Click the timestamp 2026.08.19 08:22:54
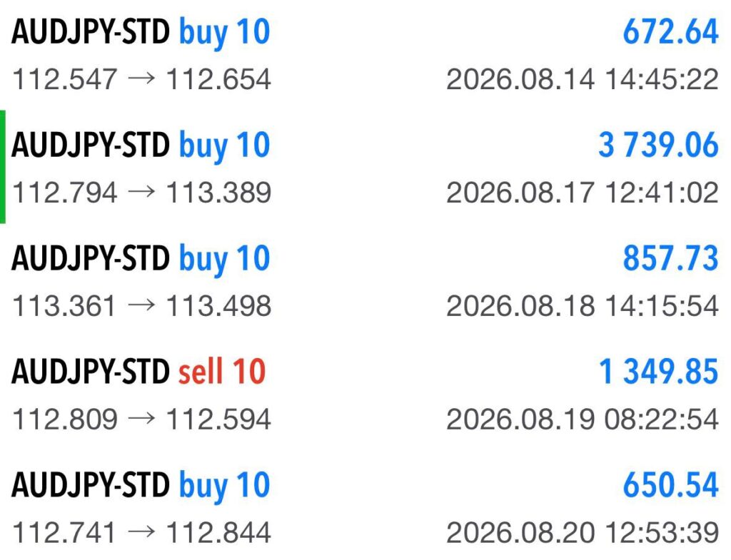 point(583,419)
